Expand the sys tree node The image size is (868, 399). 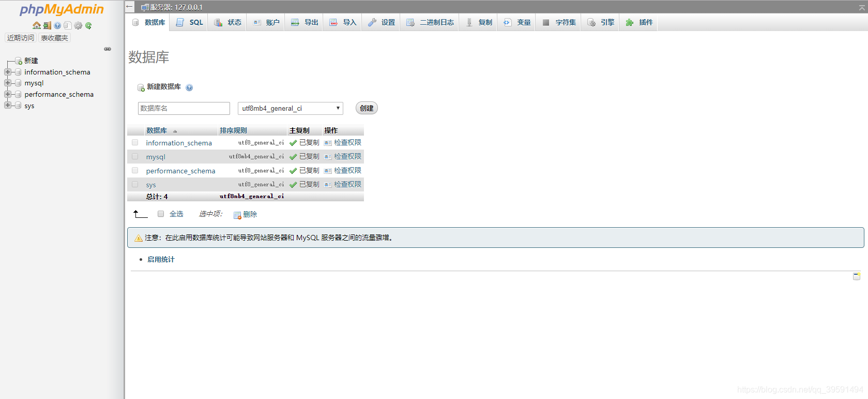click(x=7, y=105)
